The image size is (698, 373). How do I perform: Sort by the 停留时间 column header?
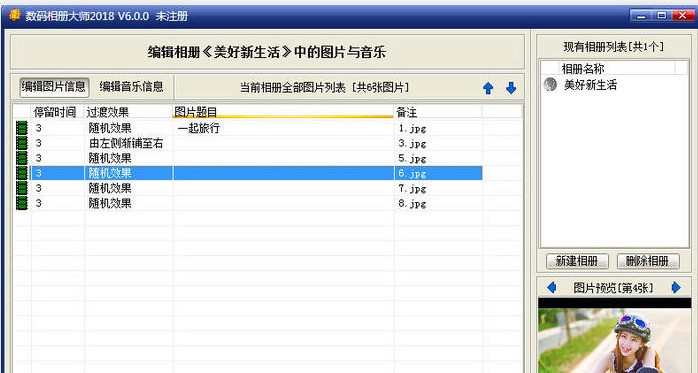[x=57, y=112]
